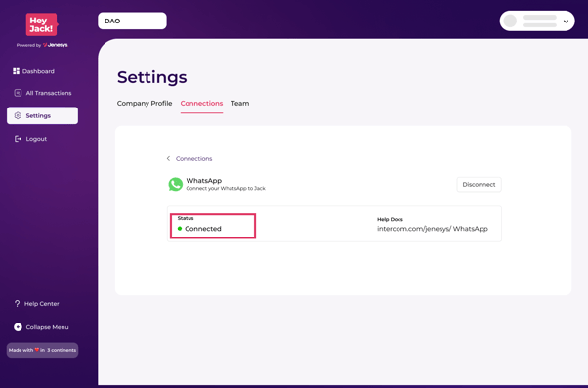Click the Connected status indicator

click(199, 229)
